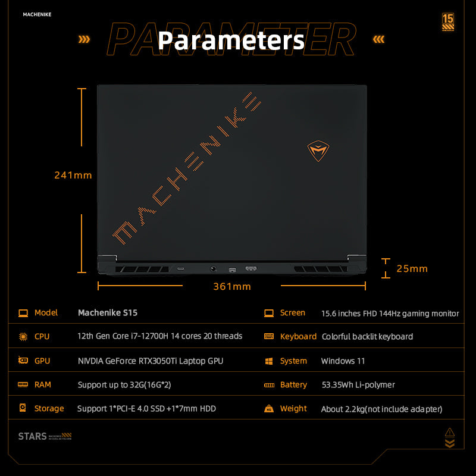
Task: Click the Parameters heading
Action: pyautogui.click(x=231, y=40)
